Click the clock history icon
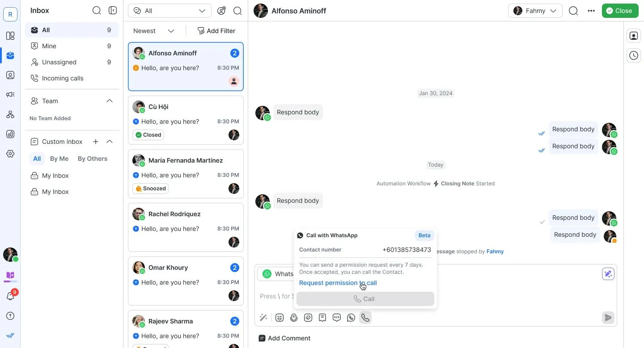 [x=634, y=55]
